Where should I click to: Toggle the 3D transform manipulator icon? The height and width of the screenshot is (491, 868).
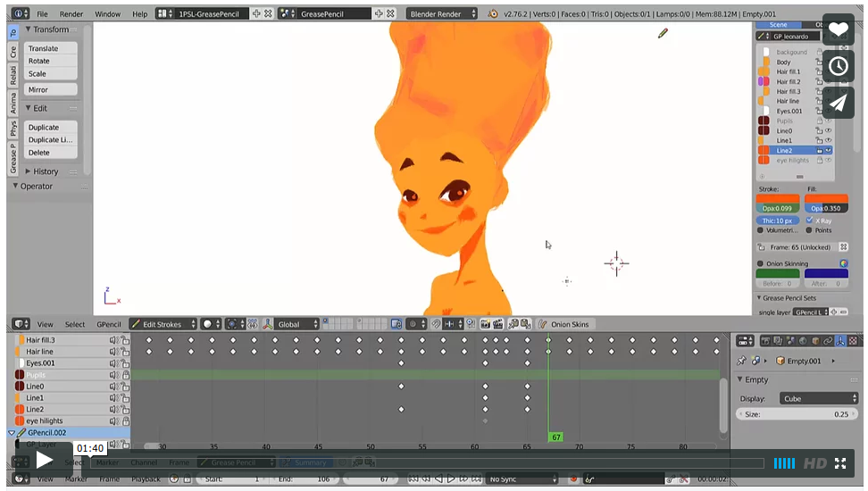(x=268, y=324)
